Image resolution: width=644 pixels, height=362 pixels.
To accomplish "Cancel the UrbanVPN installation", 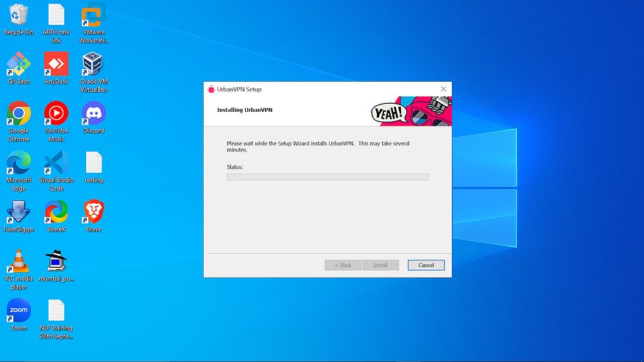I will [x=426, y=265].
